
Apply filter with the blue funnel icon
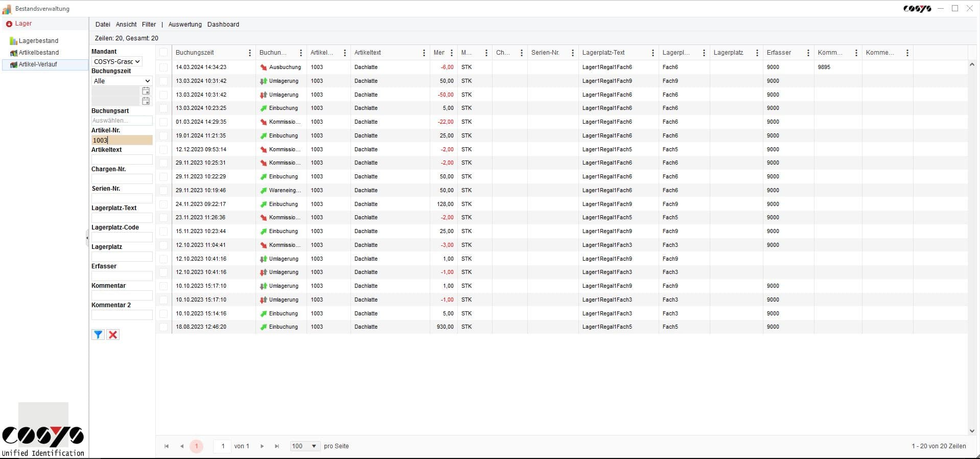pos(98,335)
